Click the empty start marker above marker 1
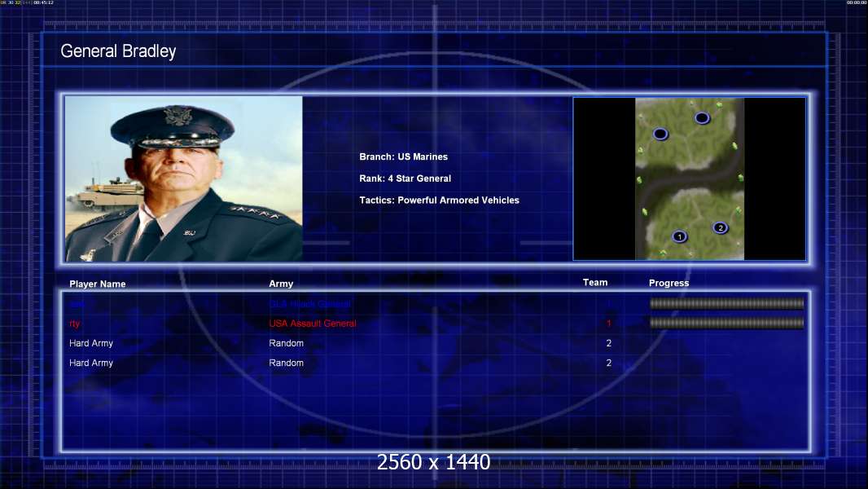 (x=660, y=134)
